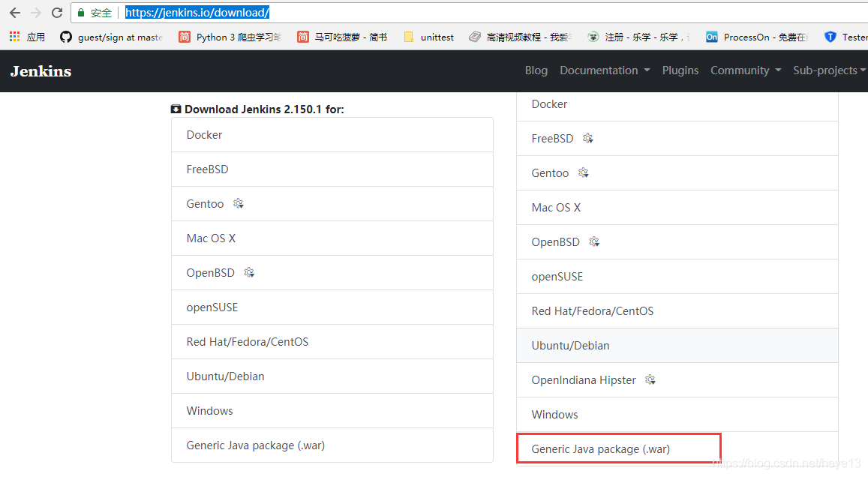Choose Ubuntu/Debian in the left list

tap(332, 376)
